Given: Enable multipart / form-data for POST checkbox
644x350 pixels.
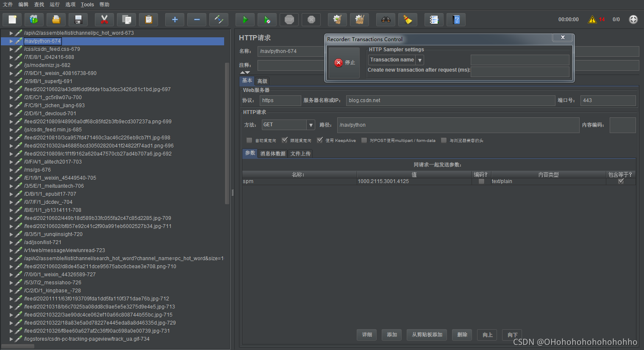Looking at the screenshot, I should pos(364,140).
